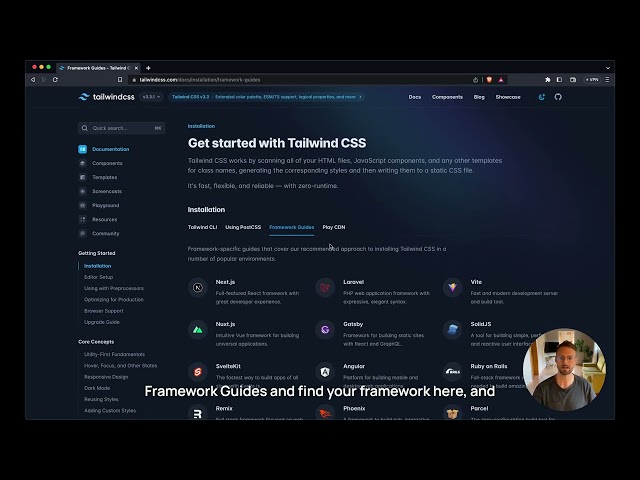Open Hover, Focus, and Other States
This screenshot has height=480, width=640.
[x=120, y=365]
